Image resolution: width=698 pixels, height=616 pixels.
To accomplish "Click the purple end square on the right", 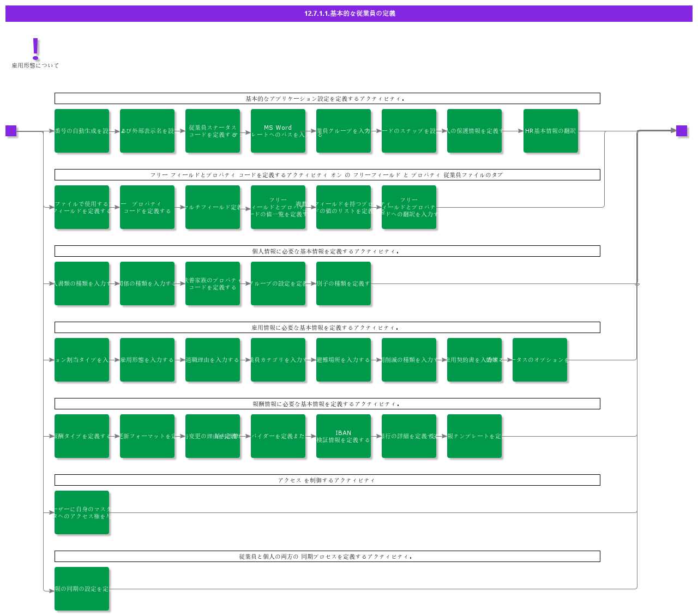I will pyautogui.click(x=682, y=131).
